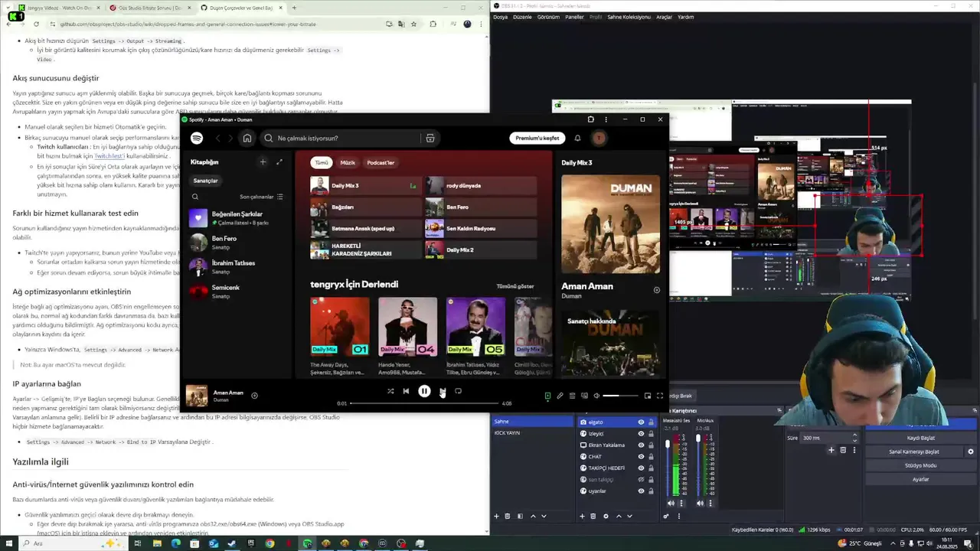The width and height of the screenshot is (980, 551).
Task: Open Mic/Aux three-dot menu in OBS
Action: [711, 503]
